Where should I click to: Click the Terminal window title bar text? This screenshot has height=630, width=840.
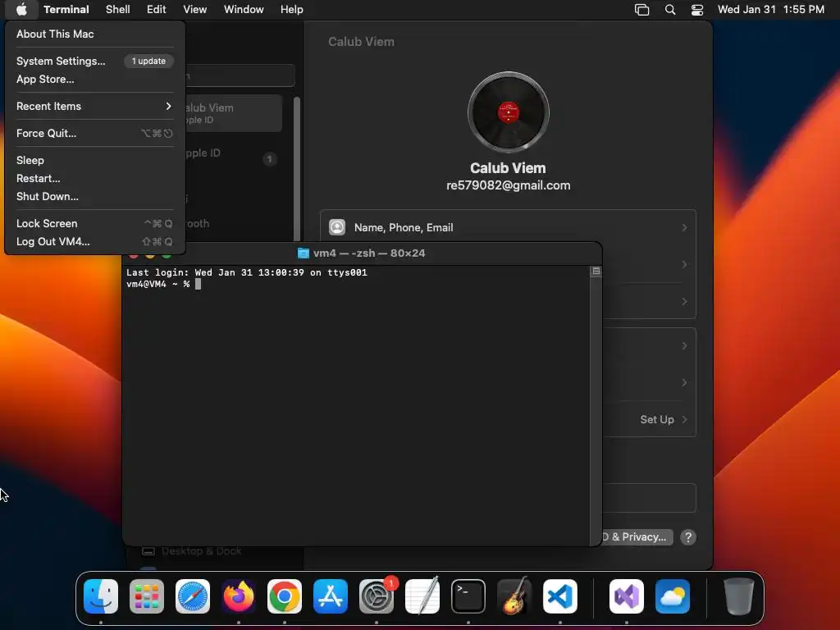[x=369, y=253]
